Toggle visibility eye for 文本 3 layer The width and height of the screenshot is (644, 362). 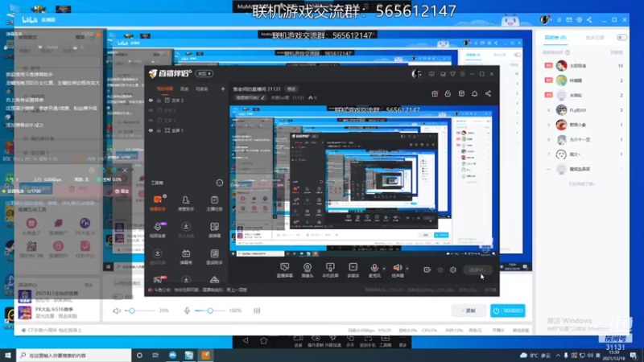[151, 100]
